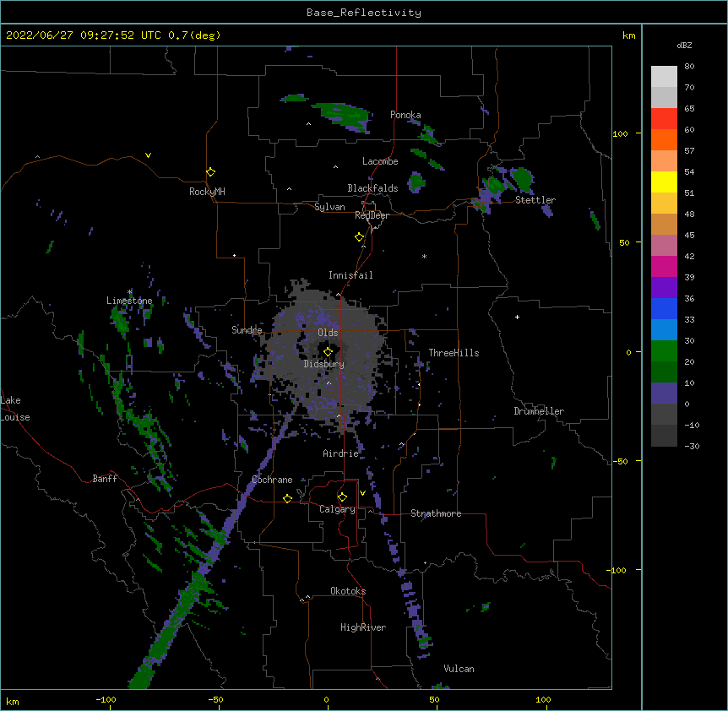This screenshot has width=728, height=711.
Task: Select the purple 36-39 dBZ legend swatch
Action: [x=664, y=288]
